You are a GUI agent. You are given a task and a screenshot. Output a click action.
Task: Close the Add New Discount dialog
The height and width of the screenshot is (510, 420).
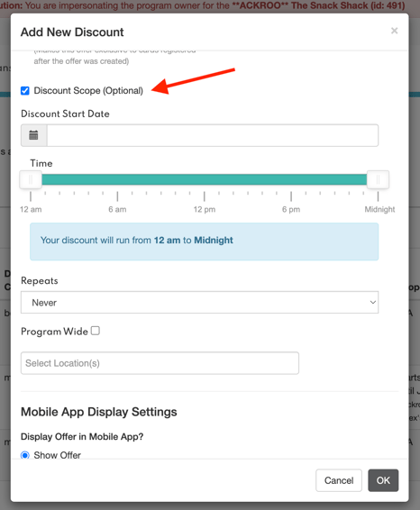pyautogui.click(x=394, y=31)
